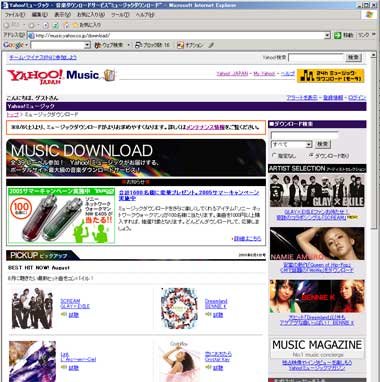Click the Google toolbar web search icon
This screenshot has width=380, height=382.
98,45
